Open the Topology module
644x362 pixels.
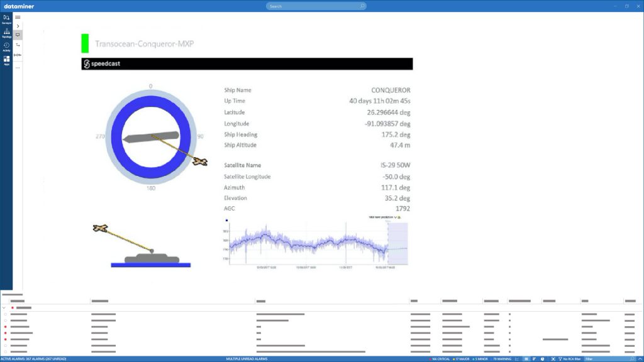6,33
